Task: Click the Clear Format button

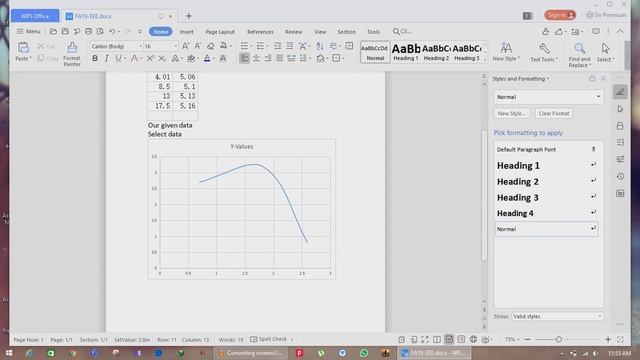Action: [x=554, y=113]
